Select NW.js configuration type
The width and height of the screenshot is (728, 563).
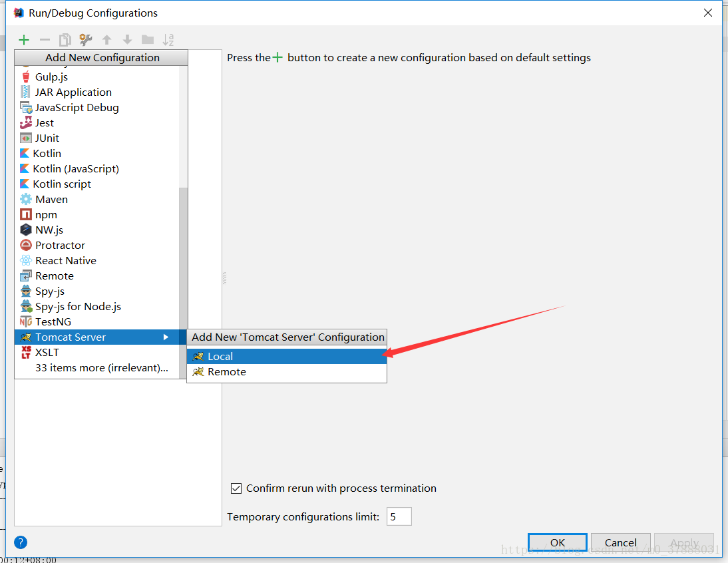(x=96, y=230)
